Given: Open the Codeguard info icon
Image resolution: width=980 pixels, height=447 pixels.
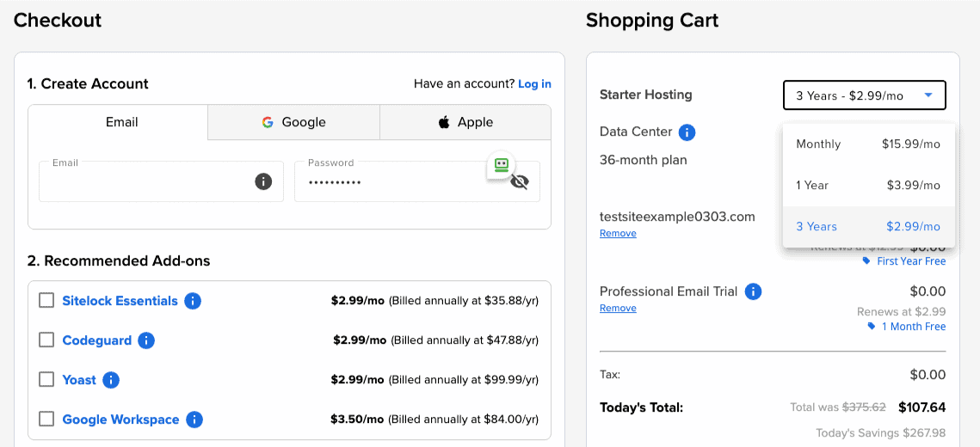Looking at the screenshot, I should pos(146,340).
